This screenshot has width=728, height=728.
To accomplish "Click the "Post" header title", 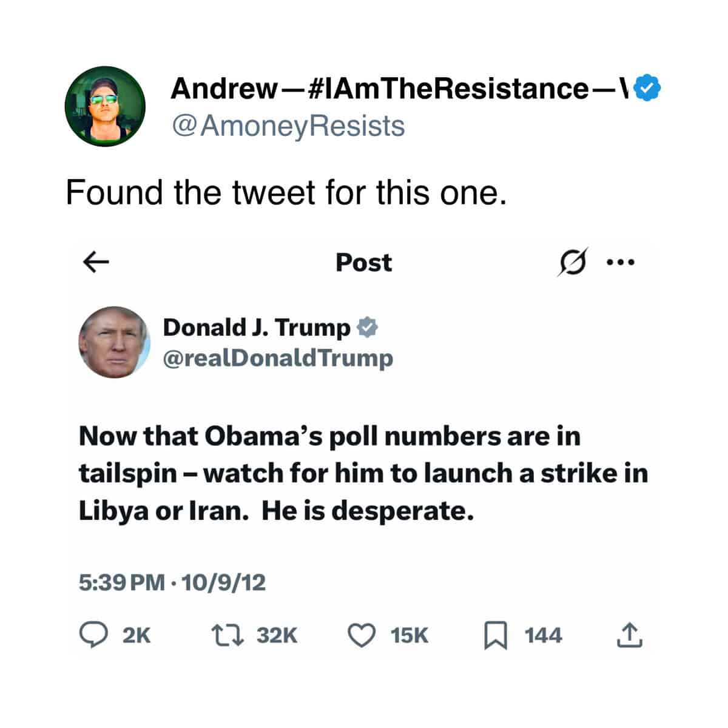I will [364, 263].
